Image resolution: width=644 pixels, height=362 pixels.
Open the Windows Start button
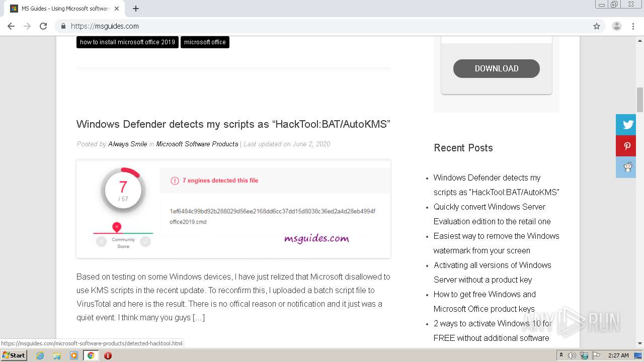click(14, 355)
